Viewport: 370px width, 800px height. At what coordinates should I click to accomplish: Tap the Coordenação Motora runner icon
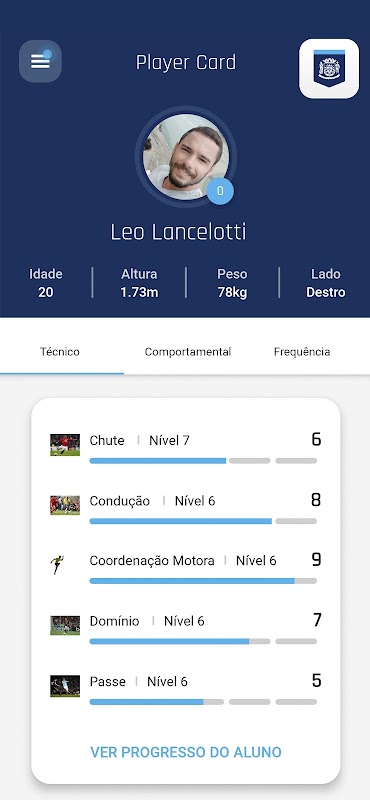tap(57, 565)
